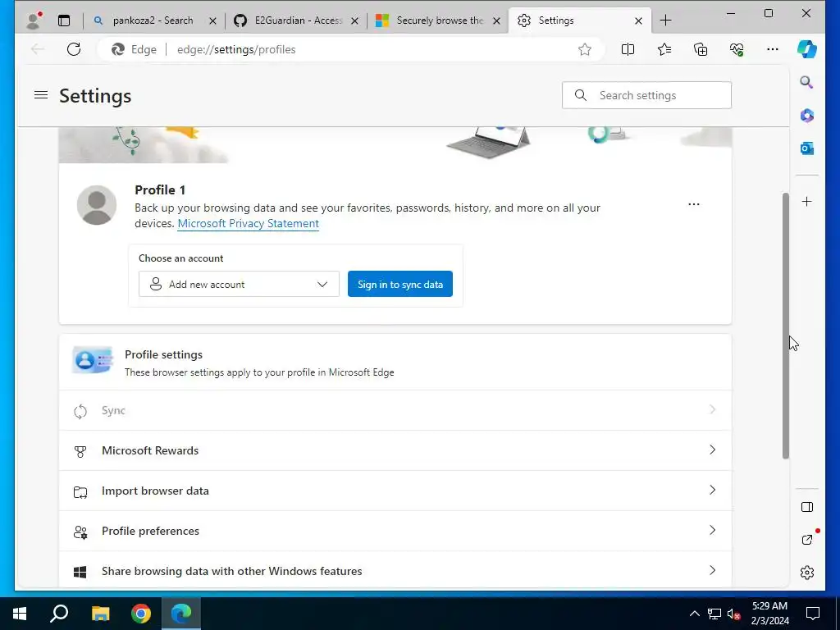
Task: Click the Edge site info badge
Action: (135, 49)
